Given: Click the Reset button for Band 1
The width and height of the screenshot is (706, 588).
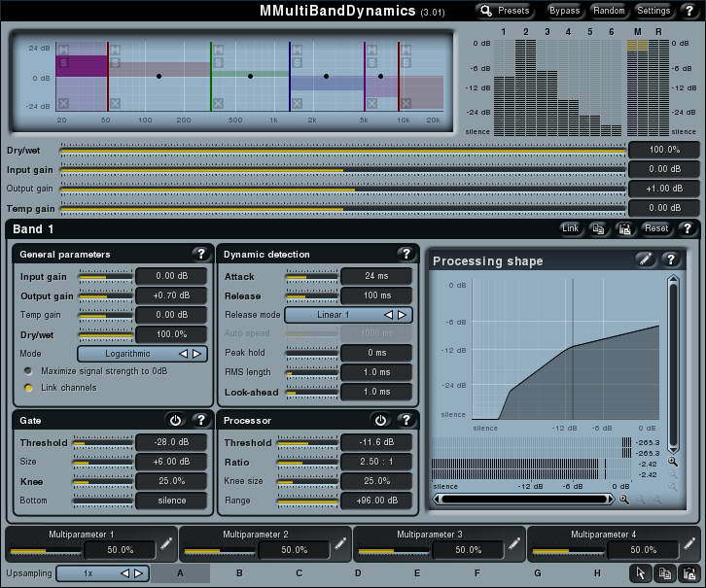Looking at the screenshot, I should pyautogui.click(x=656, y=228).
